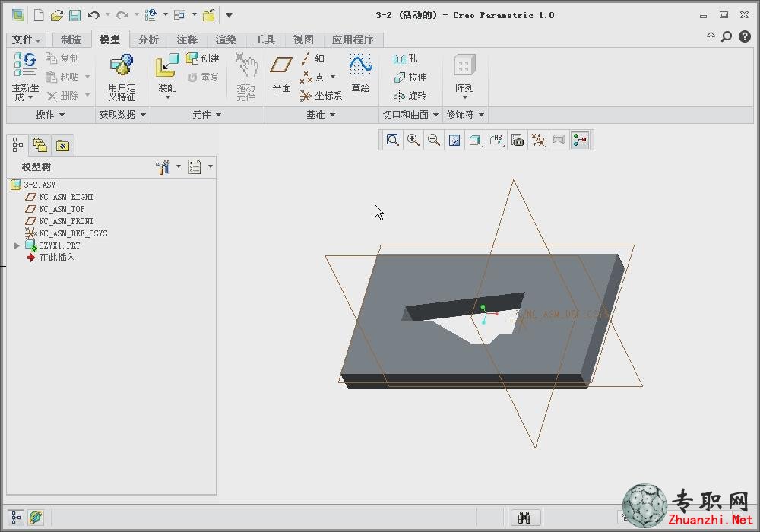Screen dimensions: 760x532
Task: Open the model tree show list menu
Action: click(200, 167)
